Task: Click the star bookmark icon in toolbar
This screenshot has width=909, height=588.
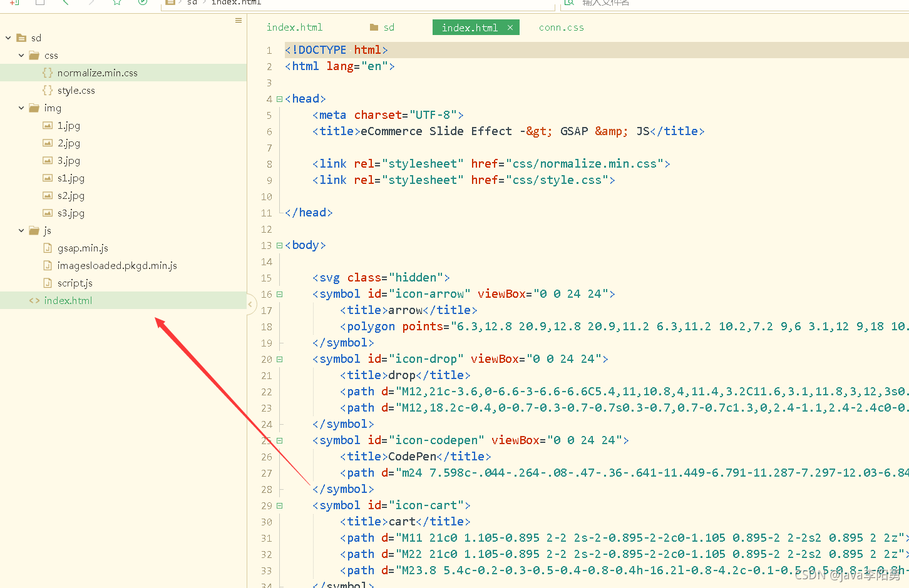Action: (117, 2)
